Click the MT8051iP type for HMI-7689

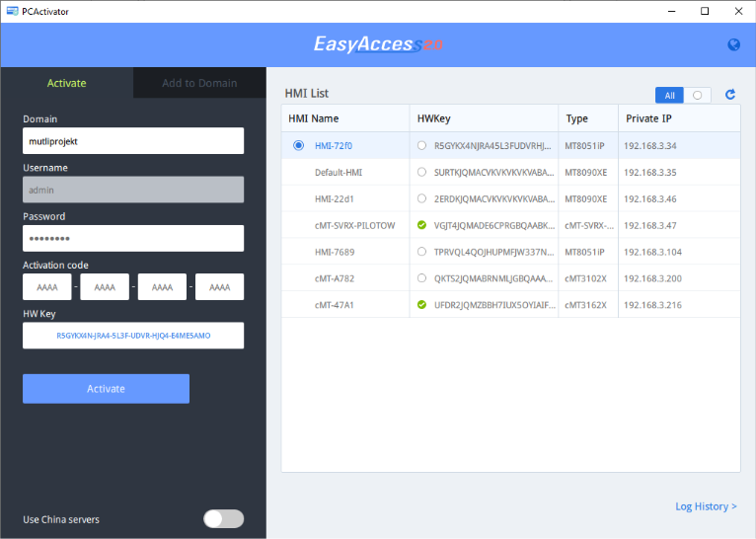point(584,252)
